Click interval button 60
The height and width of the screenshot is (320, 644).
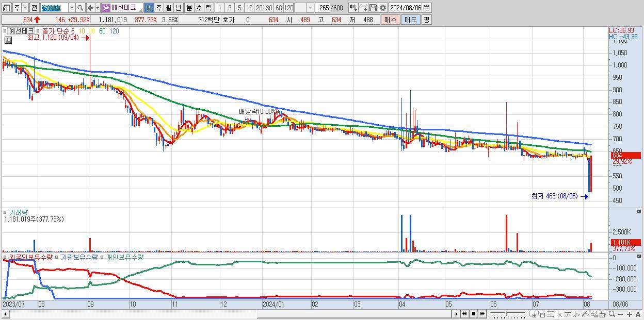(x=279, y=8)
